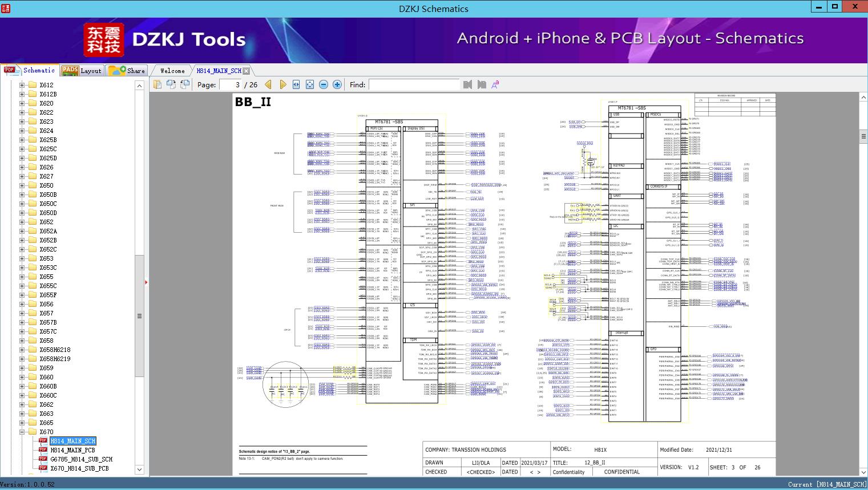Viewport: 868px width, 490px height.
Task: Click the DZKJ red logo in the banner
Action: point(104,40)
